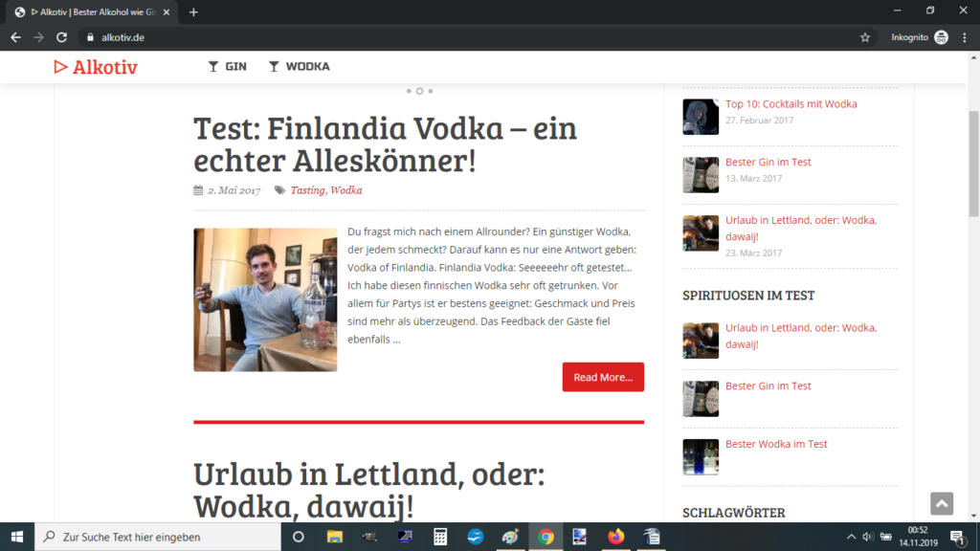Click the Bester Wodka im Test thumbnail
This screenshot has width=980, height=551.
click(701, 456)
